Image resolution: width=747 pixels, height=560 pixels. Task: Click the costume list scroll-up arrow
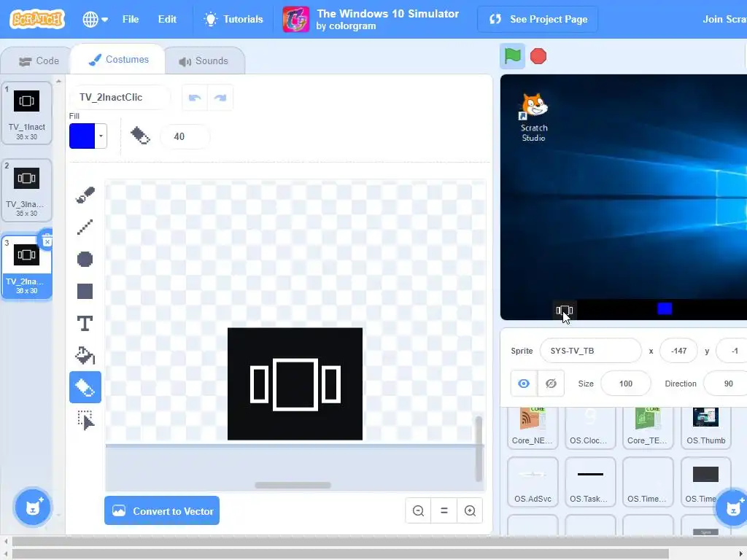click(58, 82)
